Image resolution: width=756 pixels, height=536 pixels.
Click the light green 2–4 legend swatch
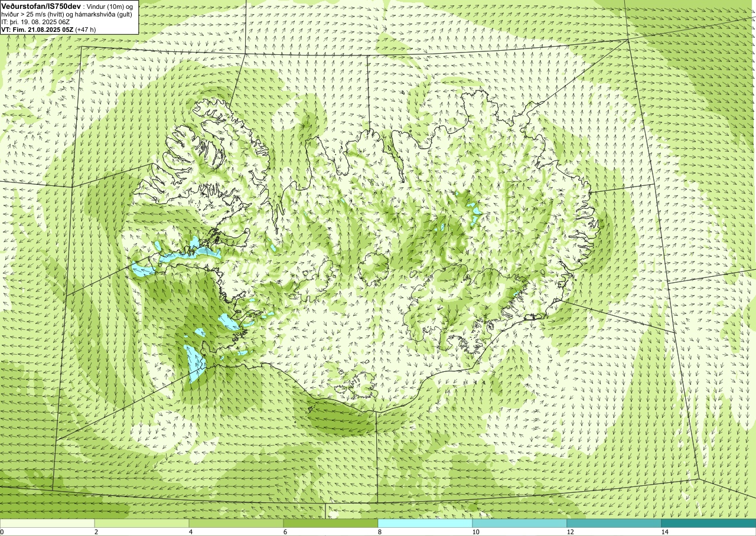[142, 523]
